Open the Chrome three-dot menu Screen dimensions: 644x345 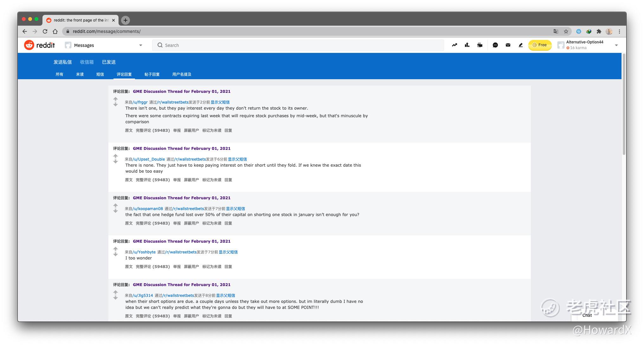(x=619, y=31)
